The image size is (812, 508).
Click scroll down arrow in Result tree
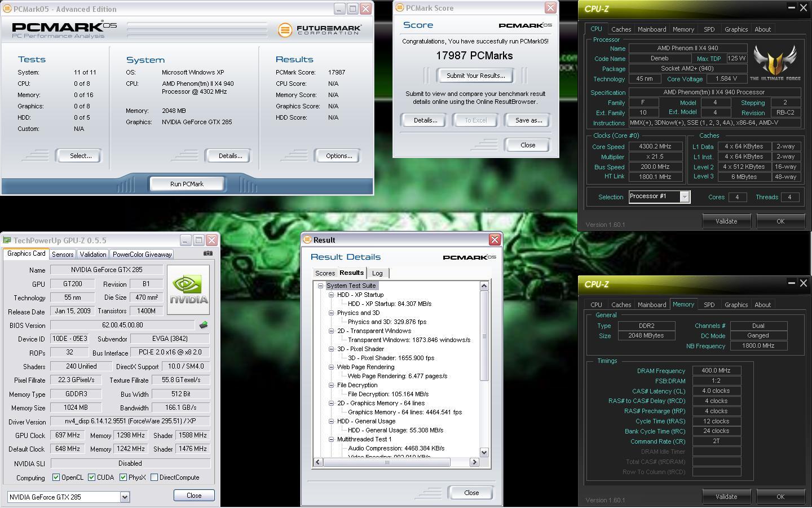pos(484,452)
